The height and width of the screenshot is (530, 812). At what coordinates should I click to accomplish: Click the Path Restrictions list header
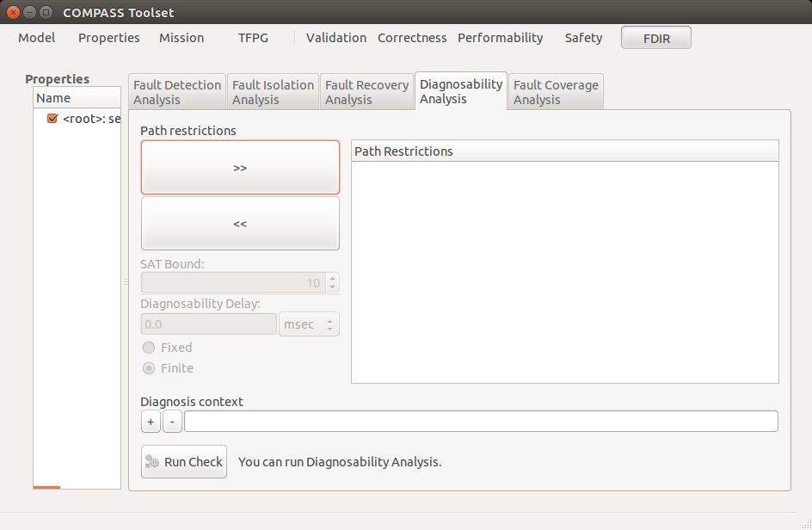[565, 151]
